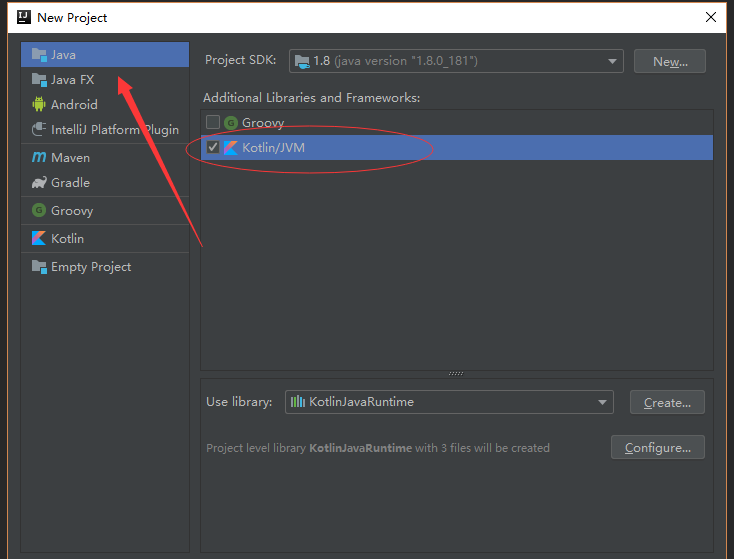Click the KotlinJavaRuntime library bars icon
Image resolution: width=734 pixels, height=559 pixels.
tap(298, 402)
